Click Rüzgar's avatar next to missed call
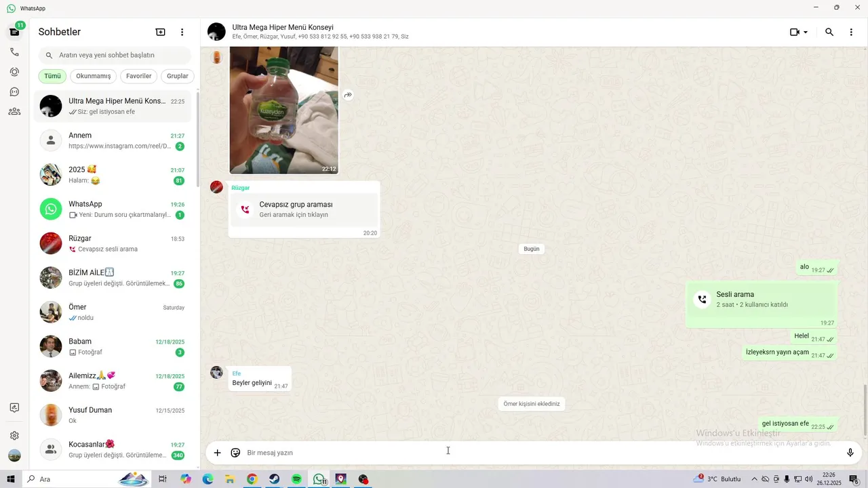Viewport: 868px width, 488px height. (x=216, y=187)
